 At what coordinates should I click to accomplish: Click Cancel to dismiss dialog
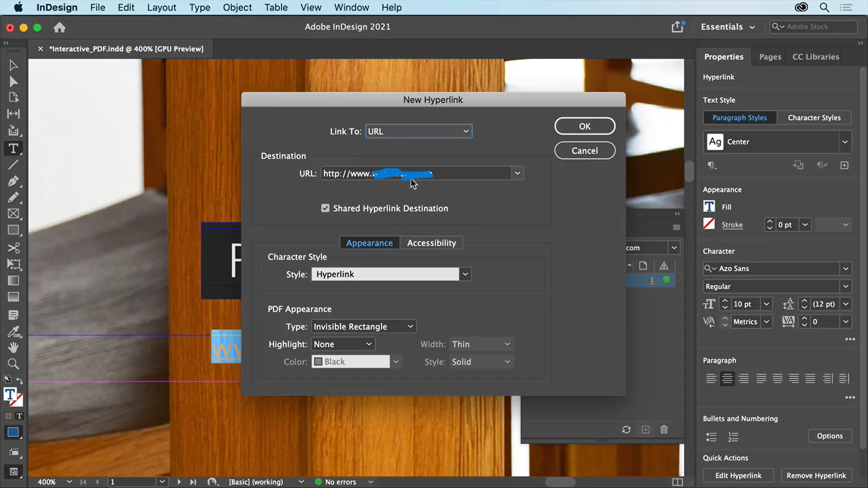coord(585,150)
